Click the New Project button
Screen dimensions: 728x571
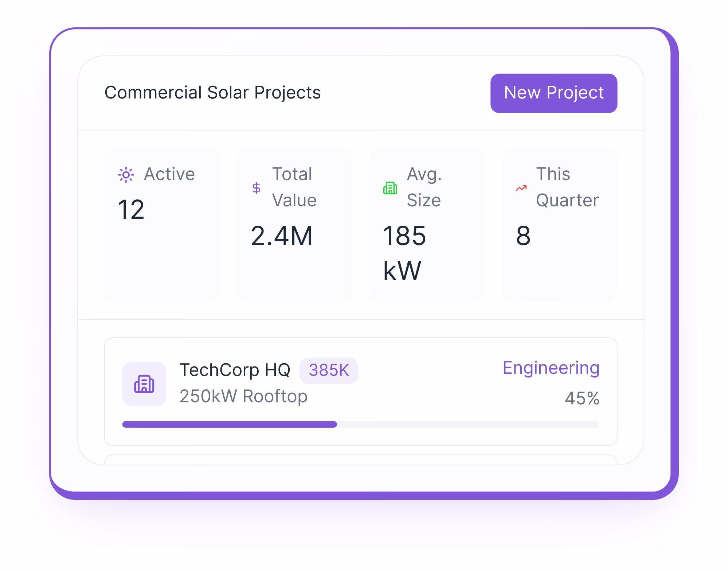(x=554, y=93)
